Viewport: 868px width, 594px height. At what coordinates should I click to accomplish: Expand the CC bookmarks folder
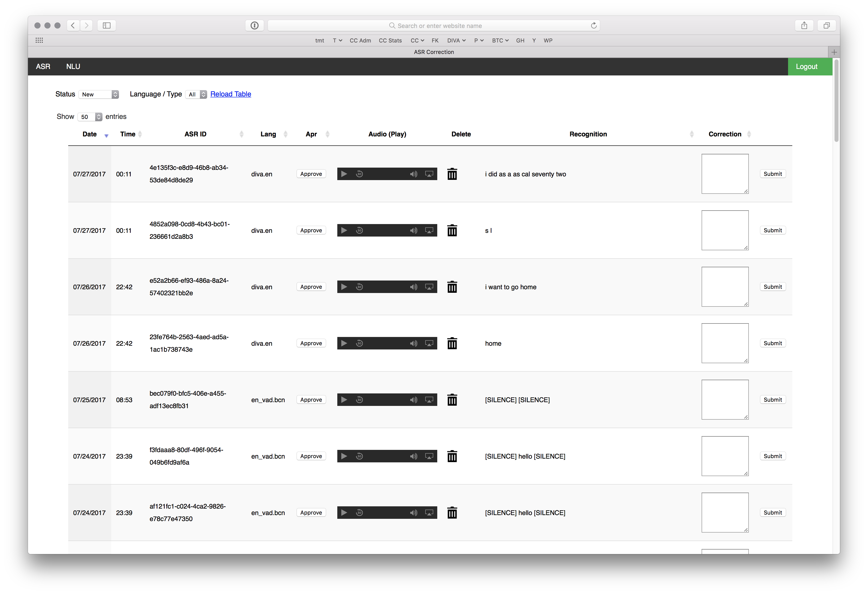[x=417, y=40]
